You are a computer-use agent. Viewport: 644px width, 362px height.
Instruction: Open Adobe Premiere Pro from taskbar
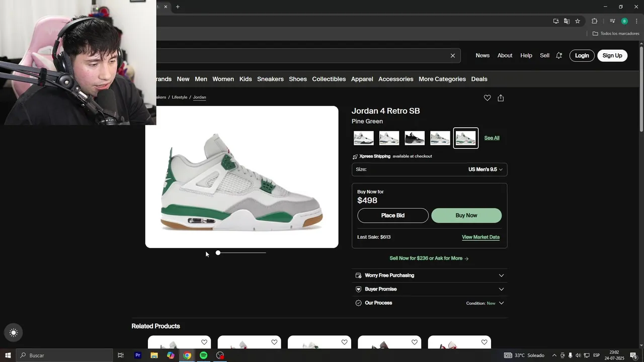138,355
